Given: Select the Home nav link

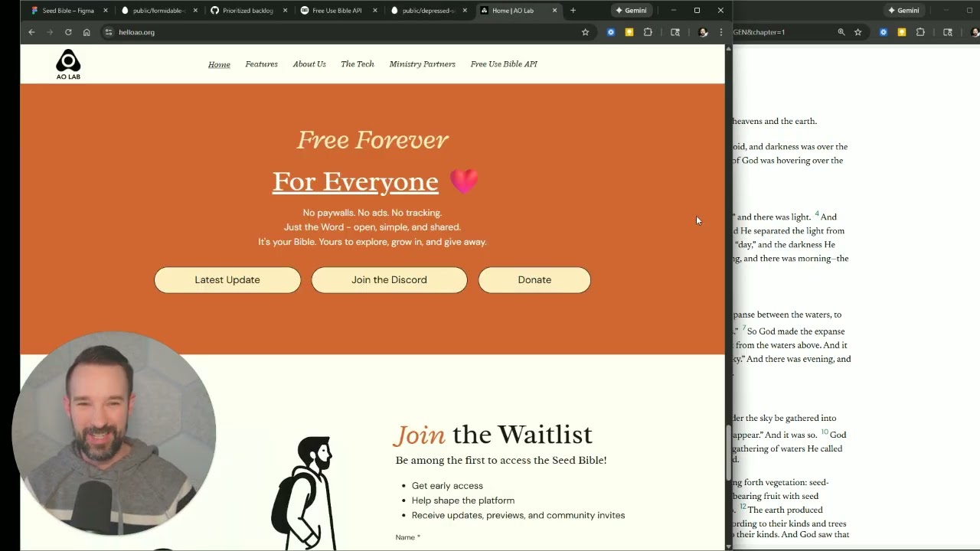Looking at the screenshot, I should pyautogui.click(x=219, y=64).
